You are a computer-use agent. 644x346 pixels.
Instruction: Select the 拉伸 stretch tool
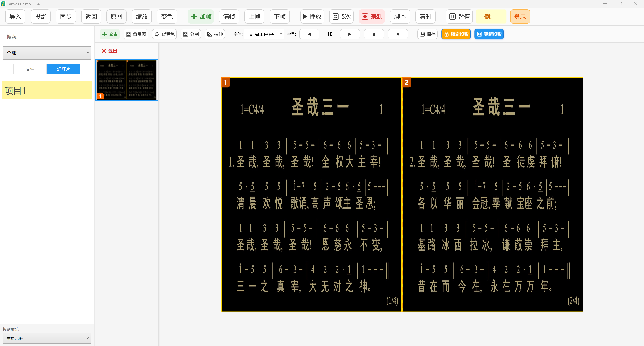pyautogui.click(x=215, y=34)
